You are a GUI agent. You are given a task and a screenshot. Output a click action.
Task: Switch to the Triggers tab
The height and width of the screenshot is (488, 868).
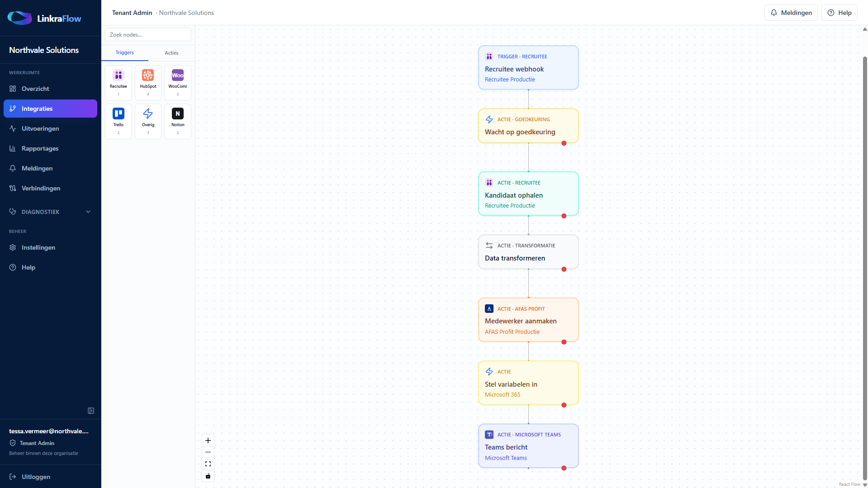click(125, 53)
